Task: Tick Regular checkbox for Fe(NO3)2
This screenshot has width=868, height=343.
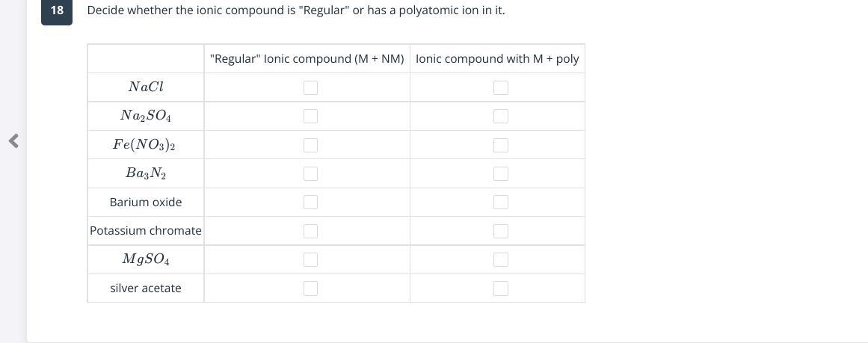Action: coord(310,145)
